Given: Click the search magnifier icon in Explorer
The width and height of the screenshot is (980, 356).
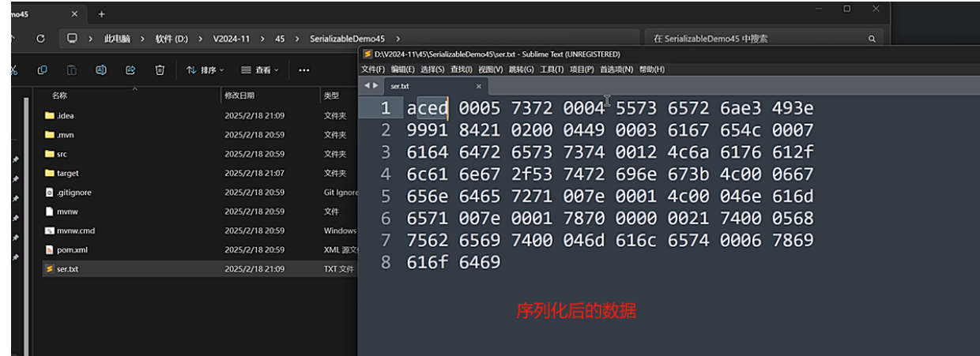Looking at the screenshot, I should pos(873,39).
